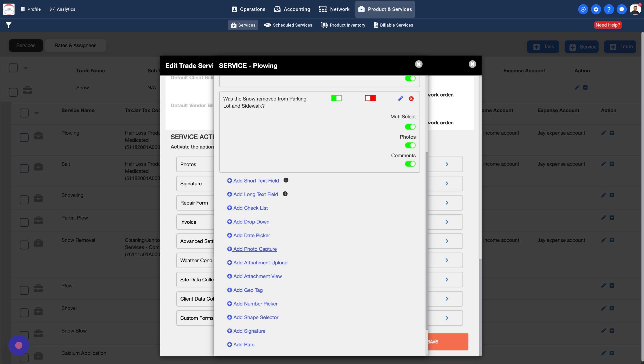644x364 pixels.
Task: Click the help question mark icon
Action: [x=608, y=9]
